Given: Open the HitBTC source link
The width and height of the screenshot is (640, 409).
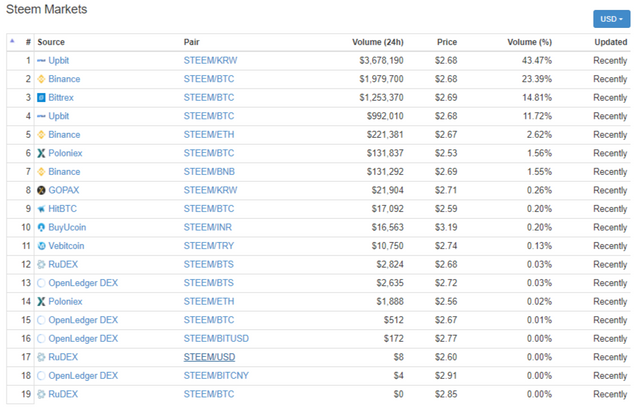Looking at the screenshot, I should [x=62, y=209].
